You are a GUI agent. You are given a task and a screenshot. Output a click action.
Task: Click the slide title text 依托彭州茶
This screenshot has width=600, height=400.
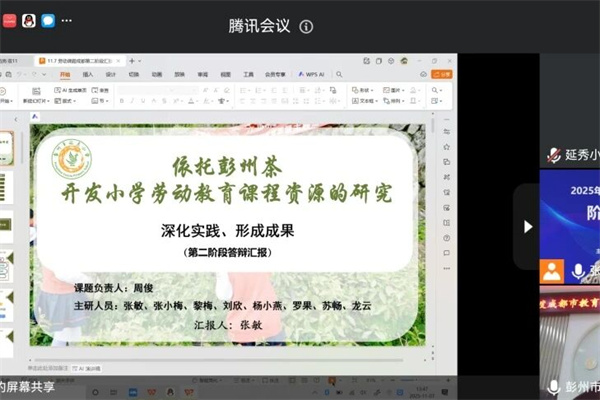[x=224, y=162]
